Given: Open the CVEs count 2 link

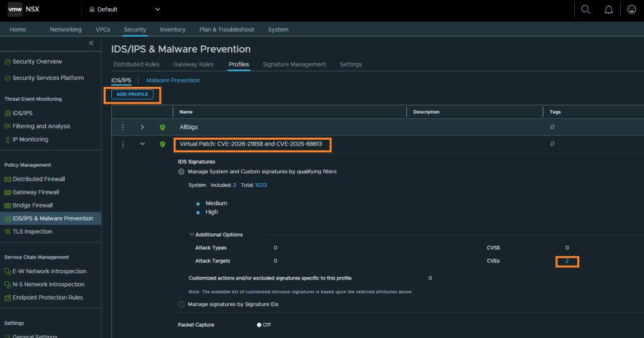Looking at the screenshot, I should 567,261.
